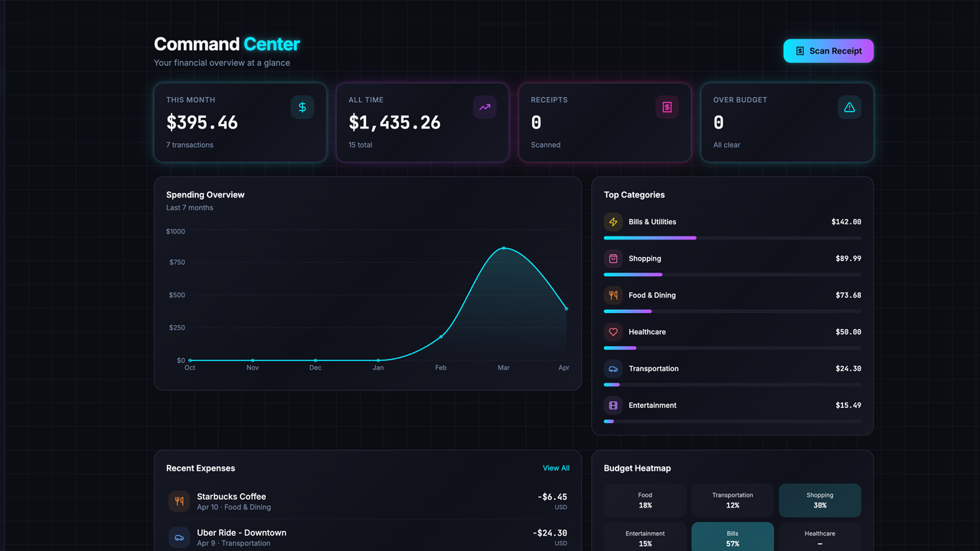Select the Food & Dining fork icon in Top Categories
The width and height of the screenshot is (980, 551).
[x=613, y=295]
